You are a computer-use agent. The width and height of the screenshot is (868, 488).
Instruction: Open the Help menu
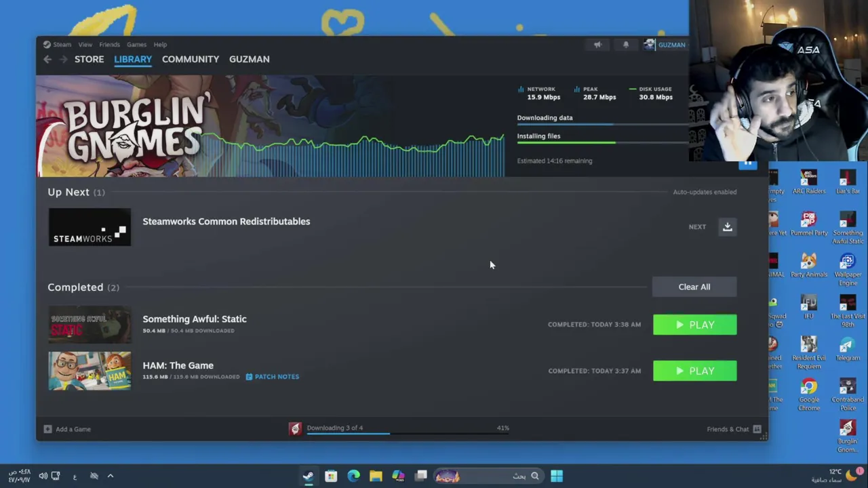coord(160,45)
